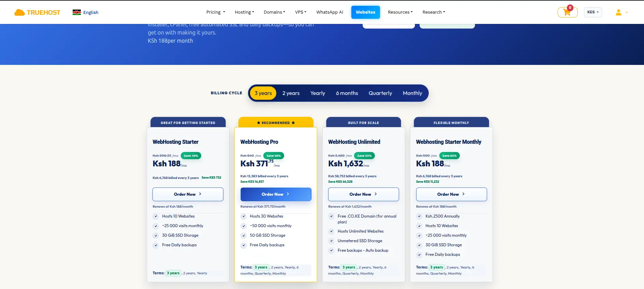Click the Ksh 1,632 price text
This screenshot has height=289, width=644.
[346, 164]
